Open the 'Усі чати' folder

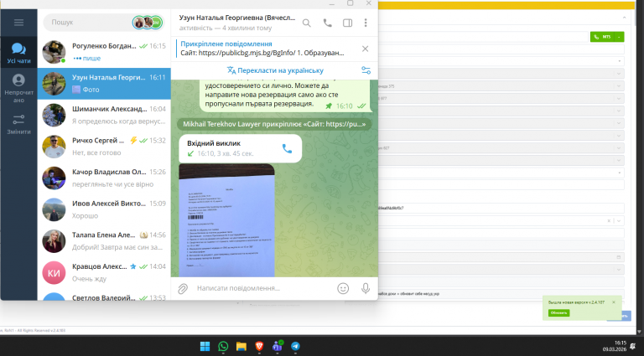(x=18, y=52)
